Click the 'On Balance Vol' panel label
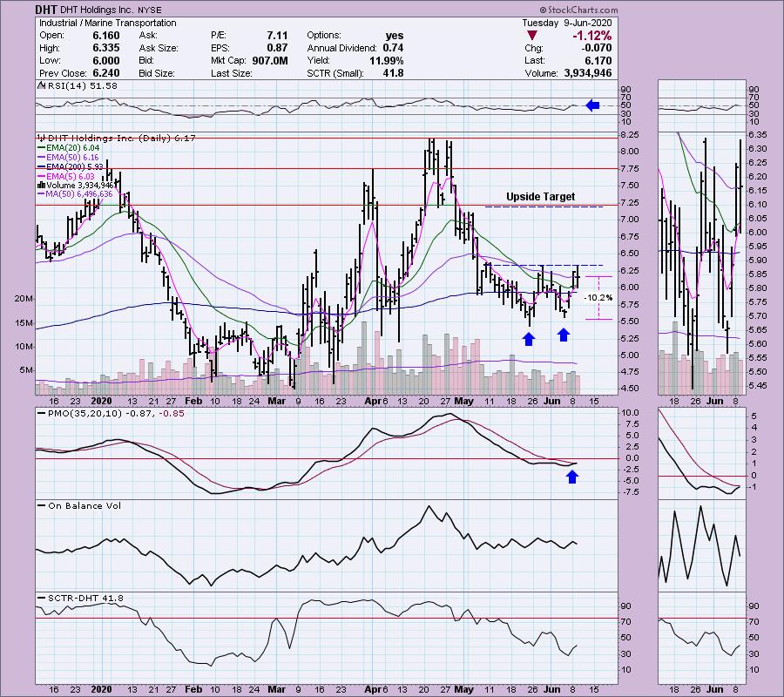 [x=84, y=505]
